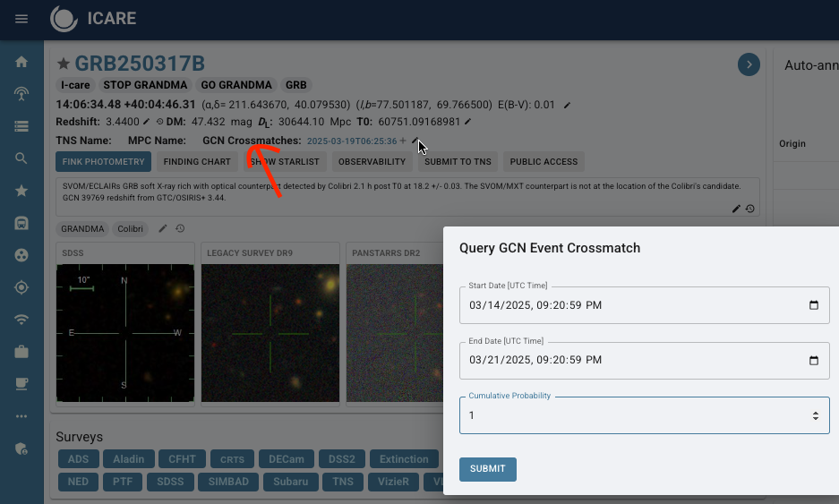
Task: Open the hamburger menu in header
Action: pyautogui.click(x=21, y=19)
